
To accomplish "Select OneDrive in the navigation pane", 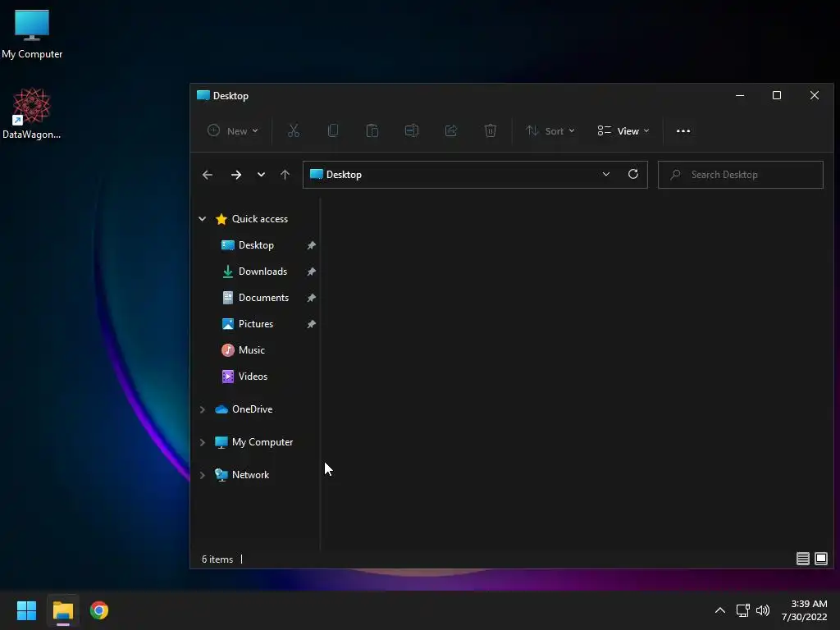I will (252, 409).
